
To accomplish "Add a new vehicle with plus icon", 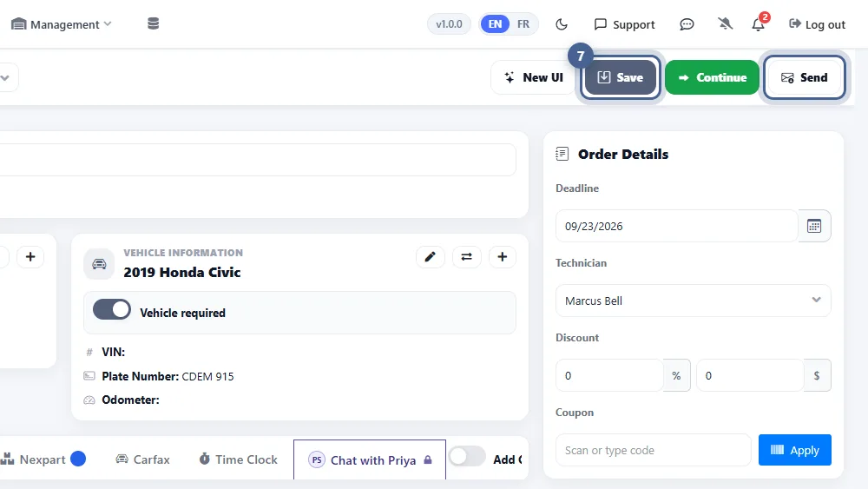I will click(x=502, y=257).
